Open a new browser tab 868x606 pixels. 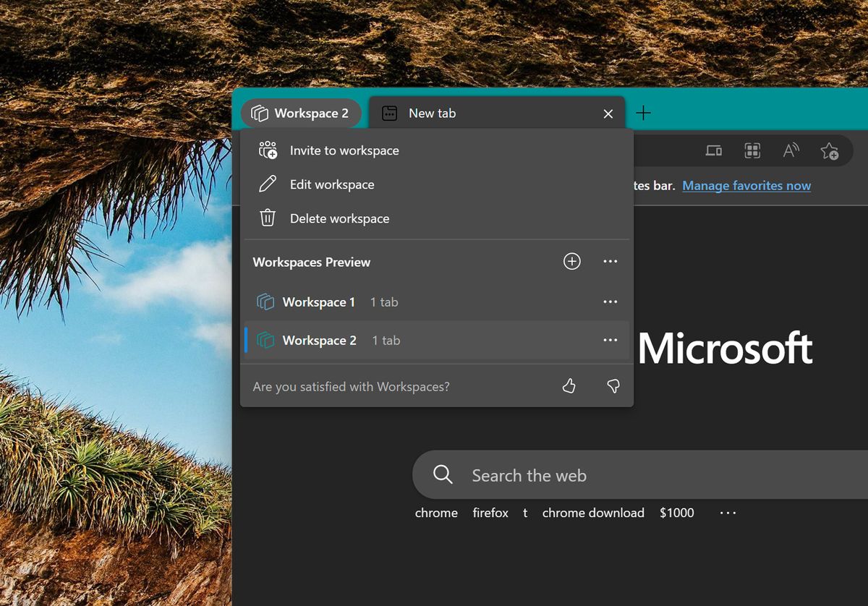click(643, 113)
